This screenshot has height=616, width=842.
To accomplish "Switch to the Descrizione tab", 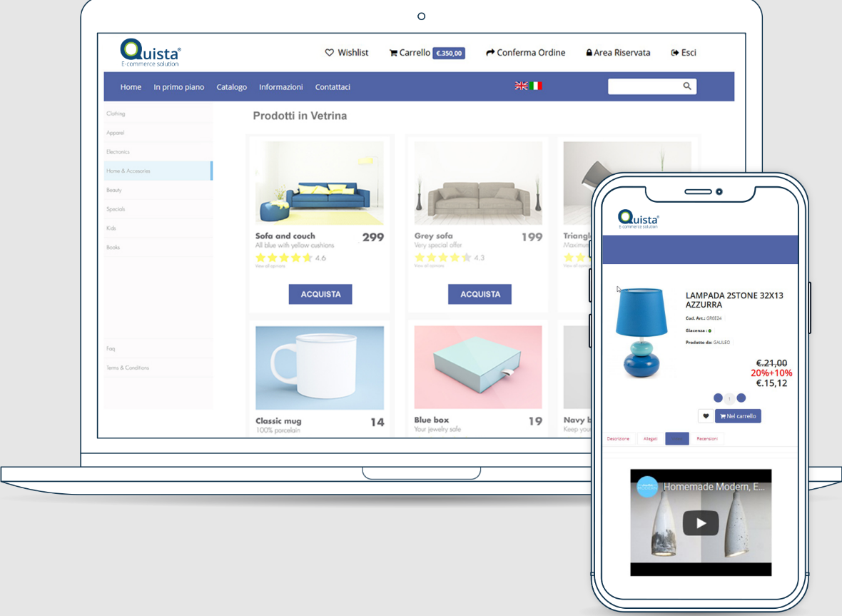I will (619, 439).
